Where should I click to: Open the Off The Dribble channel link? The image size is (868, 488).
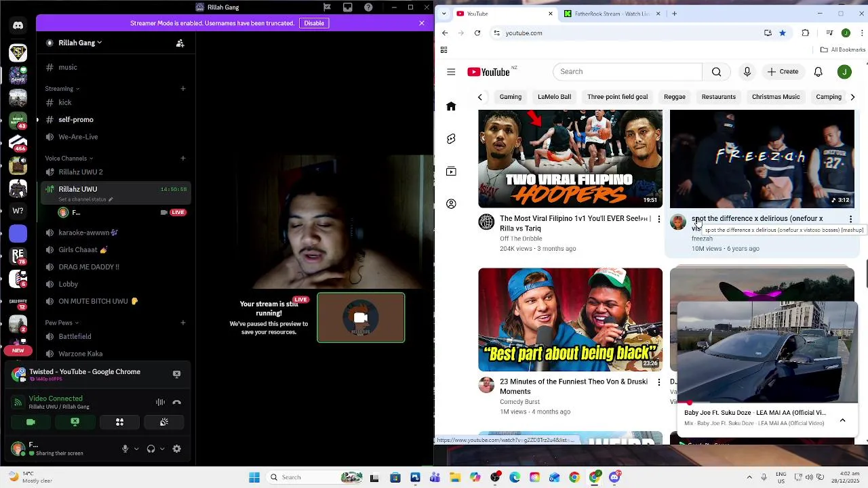point(521,239)
